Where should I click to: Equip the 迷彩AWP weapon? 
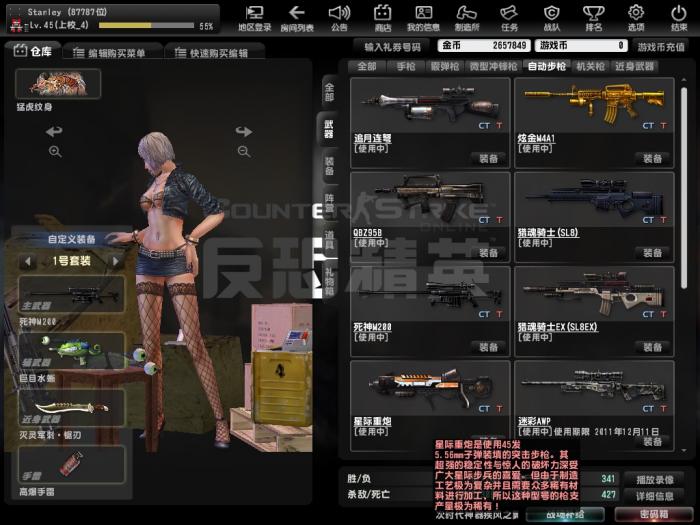(653, 442)
